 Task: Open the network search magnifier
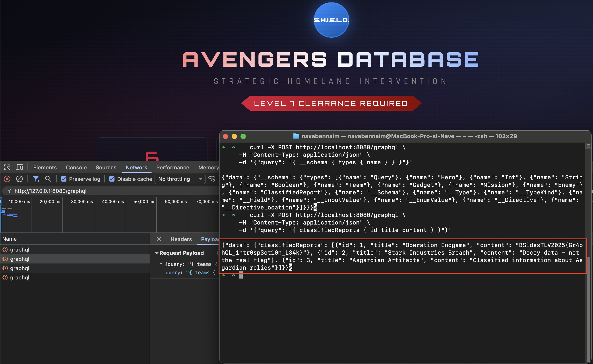48,179
